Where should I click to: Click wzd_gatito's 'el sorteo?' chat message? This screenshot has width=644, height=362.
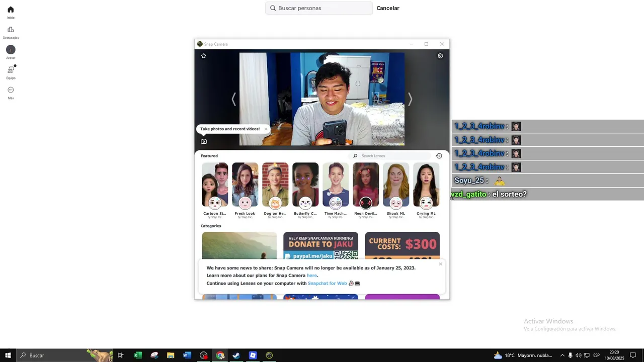pyautogui.click(x=547, y=194)
